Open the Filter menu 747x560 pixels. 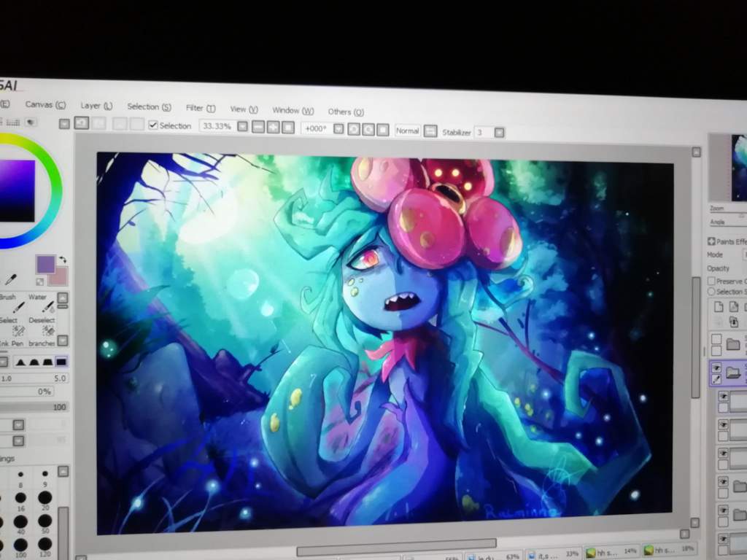click(x=201, y=108)
